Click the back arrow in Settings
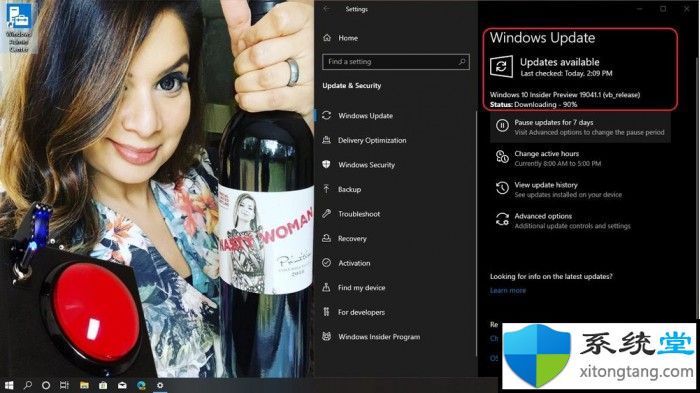 click(x=327, y=9)
